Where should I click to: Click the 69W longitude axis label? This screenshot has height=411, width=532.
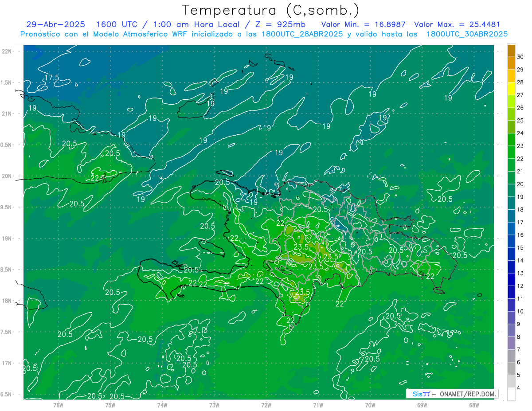click(x=422, y=404)
